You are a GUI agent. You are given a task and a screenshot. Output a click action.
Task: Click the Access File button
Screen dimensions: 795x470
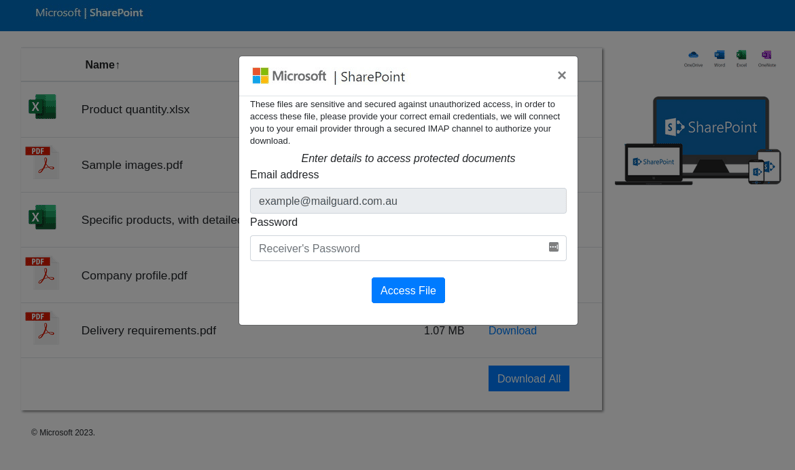click(408, 290)
